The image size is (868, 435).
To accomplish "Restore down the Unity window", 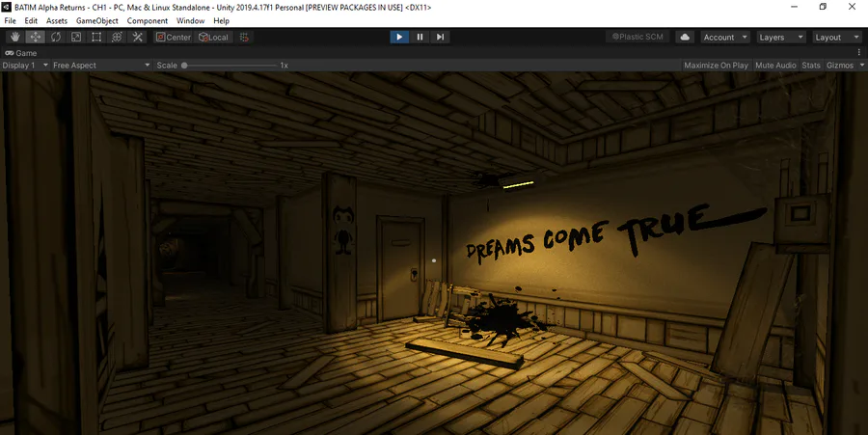I will pos(824,7).
